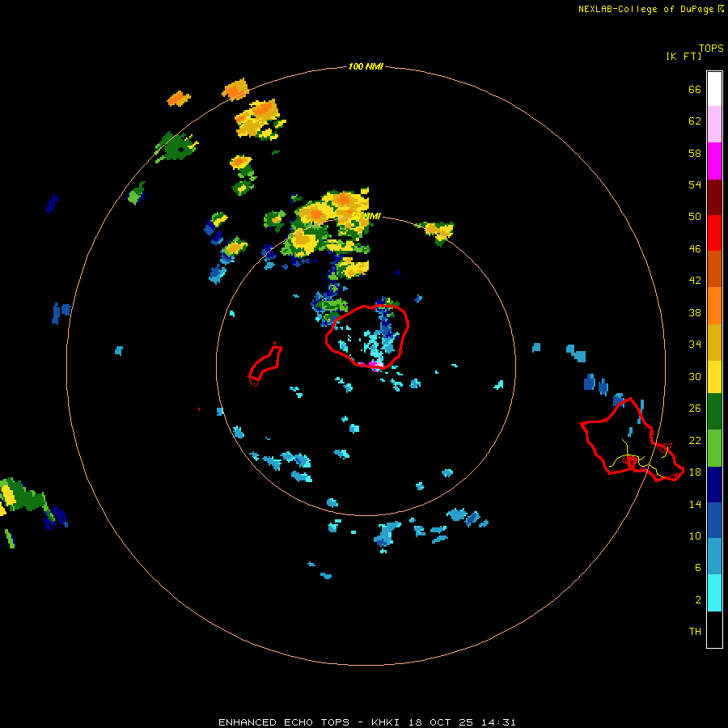Pick the "14" legend value
The image size is (728, 728).
click(695, 504)
